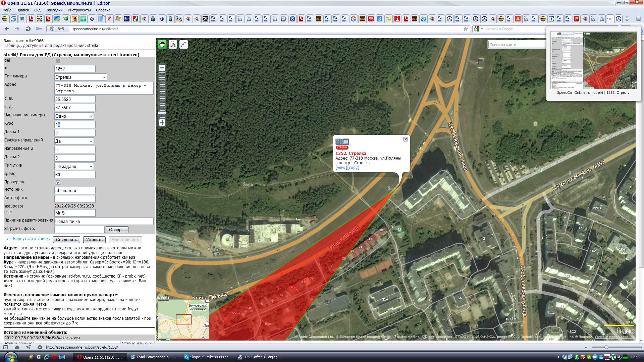This screenshot has height=362, width=644.
Task: Toggle the del checkbox
Action: tap(58, 61)
